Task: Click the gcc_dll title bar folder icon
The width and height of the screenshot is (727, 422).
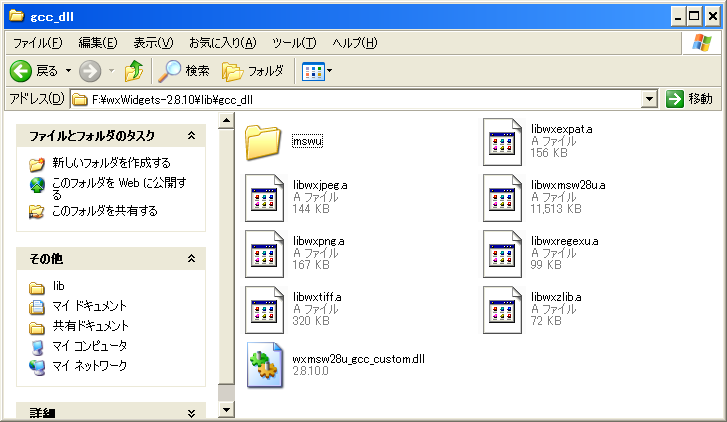Action: [17, 16]
